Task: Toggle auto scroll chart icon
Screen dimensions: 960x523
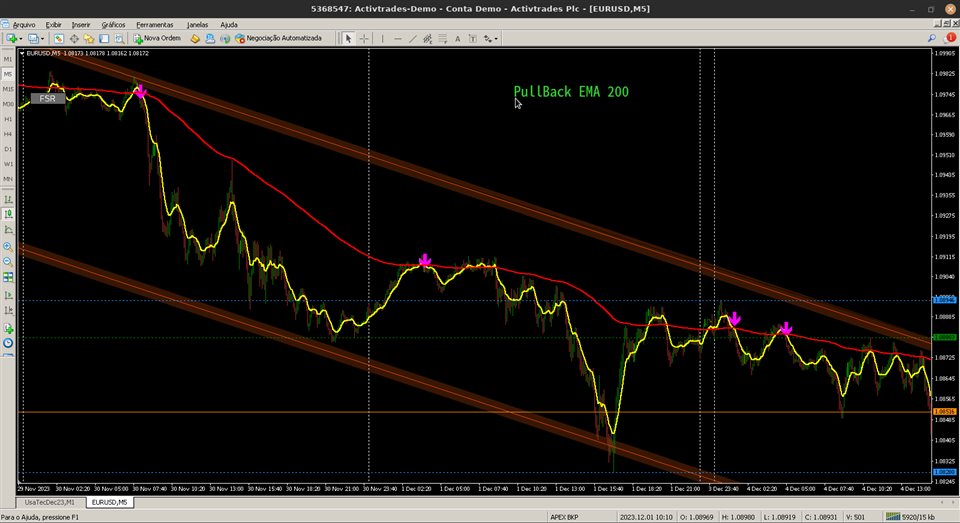Action: coord(8,295)
